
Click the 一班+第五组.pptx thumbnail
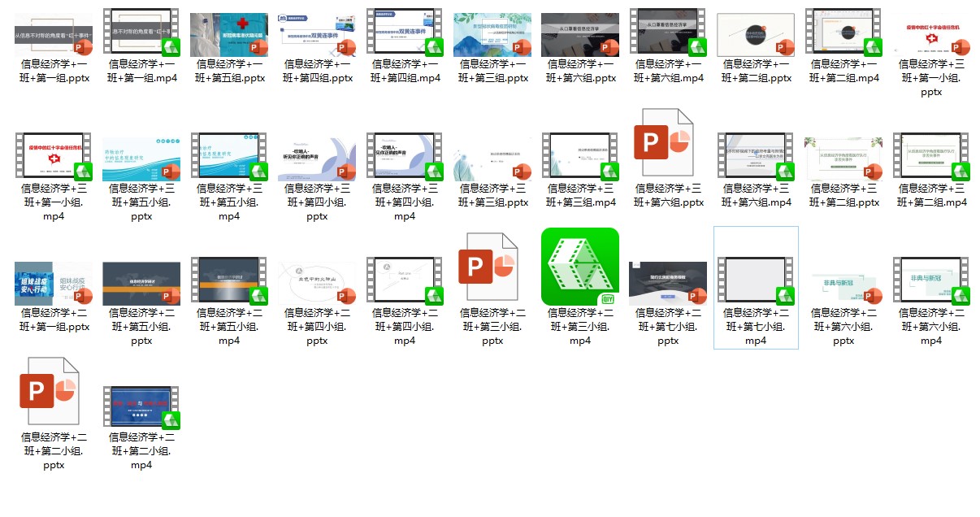(x=229, y=35)
